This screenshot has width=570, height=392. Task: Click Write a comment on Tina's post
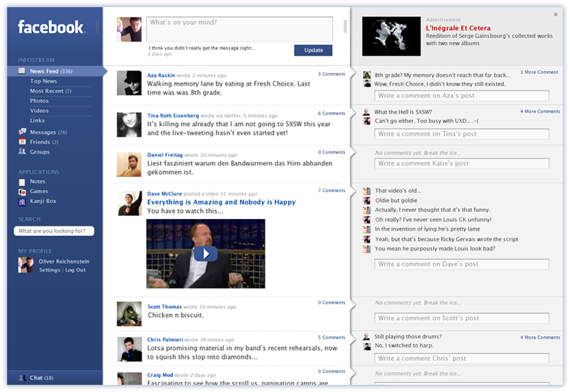(x=462, y=134)
